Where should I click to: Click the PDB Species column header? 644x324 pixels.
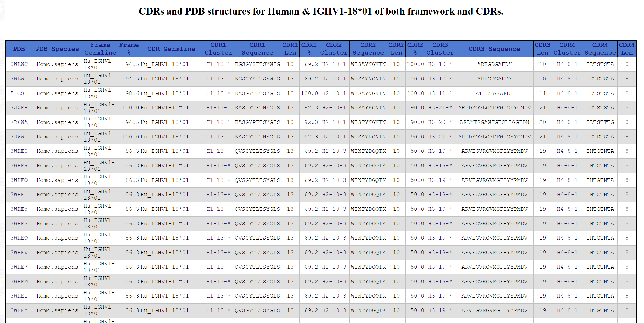click(57, 49)
